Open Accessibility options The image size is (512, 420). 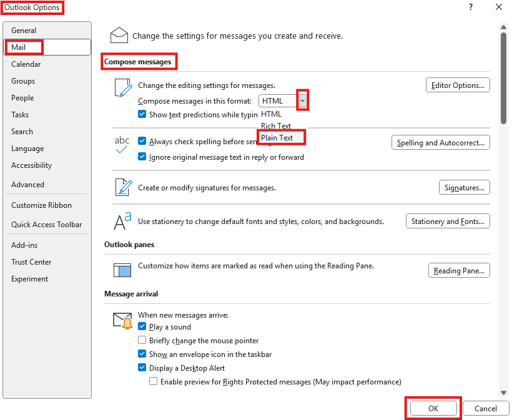pos(47,165)
